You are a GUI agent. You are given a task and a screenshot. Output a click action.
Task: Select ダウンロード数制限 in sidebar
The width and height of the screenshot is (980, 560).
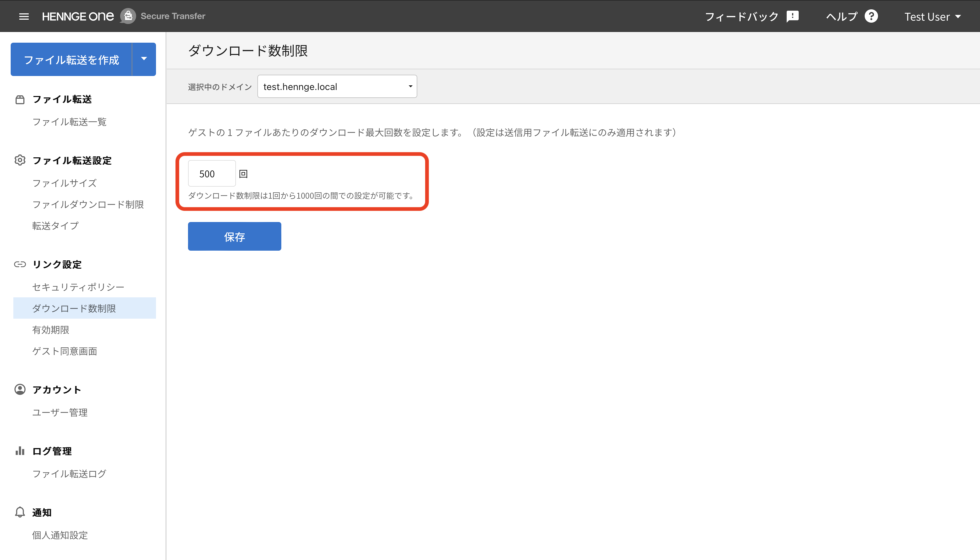(x=84, y=308)
